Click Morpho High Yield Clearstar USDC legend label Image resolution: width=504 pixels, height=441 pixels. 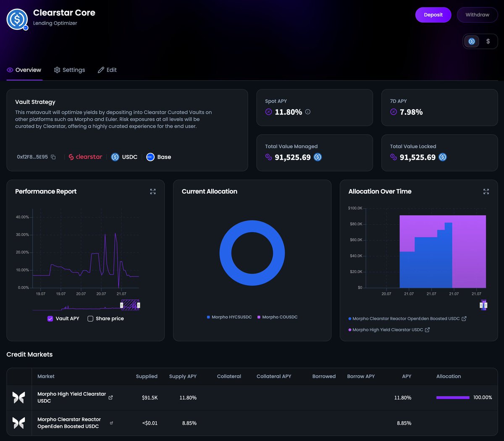coord(388,330)
